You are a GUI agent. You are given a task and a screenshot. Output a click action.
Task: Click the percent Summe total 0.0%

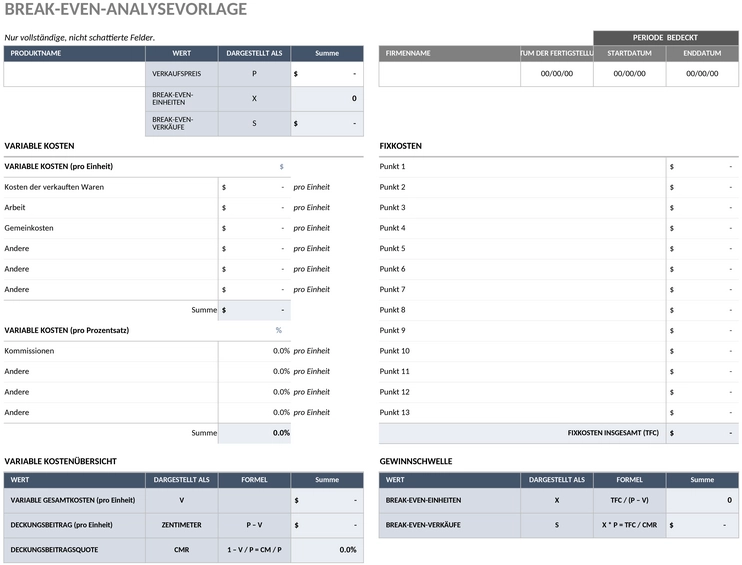[x=254, y=433]
